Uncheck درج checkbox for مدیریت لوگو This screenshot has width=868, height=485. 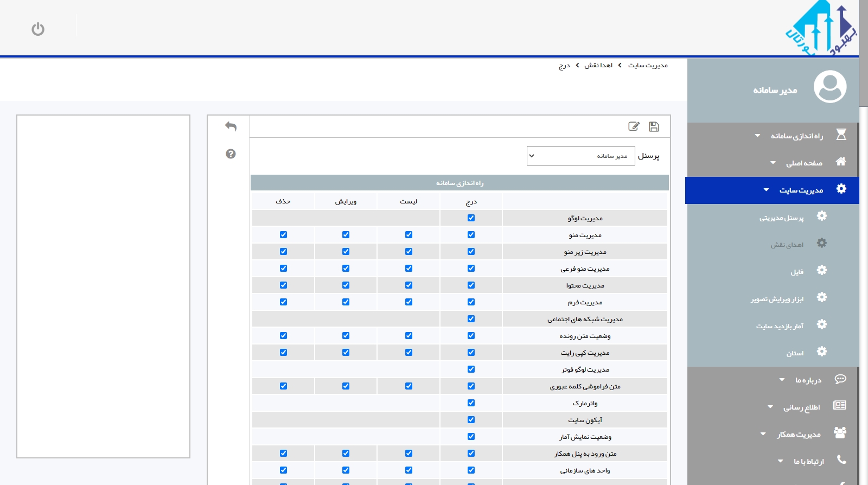point(471,218)
